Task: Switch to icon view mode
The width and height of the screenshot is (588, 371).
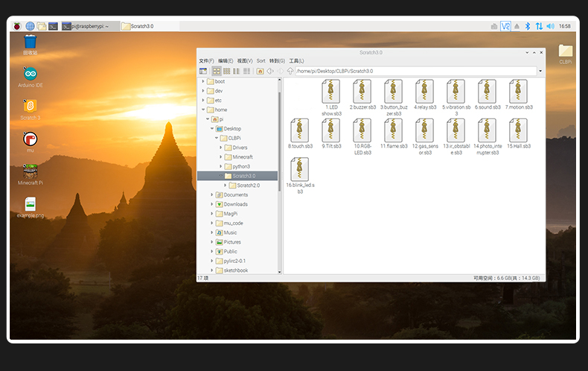Action: (217, 72)
